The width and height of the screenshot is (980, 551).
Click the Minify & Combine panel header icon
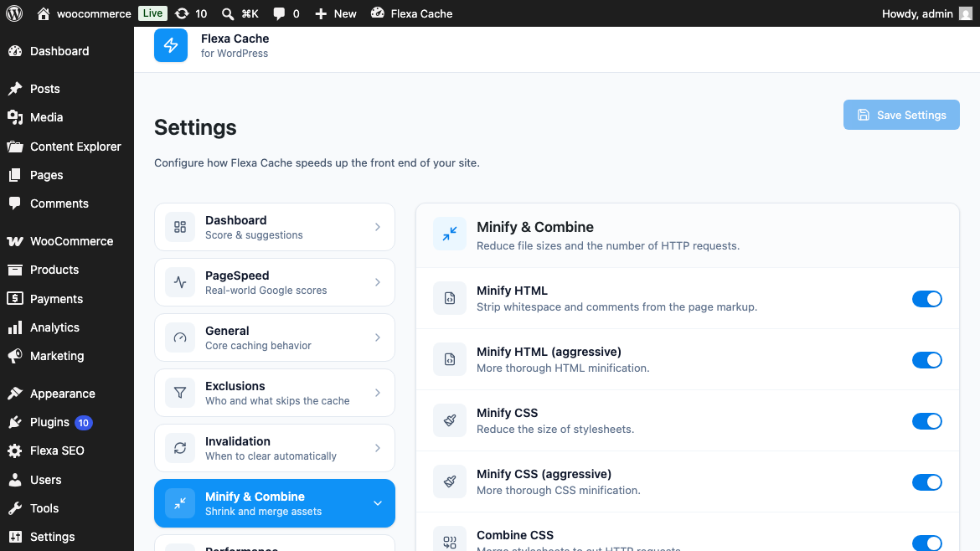click(449, 234)
